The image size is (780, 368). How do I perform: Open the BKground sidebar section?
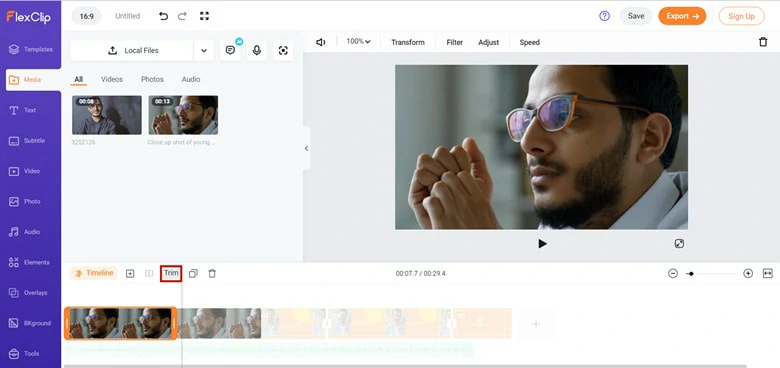pos(31,323)
